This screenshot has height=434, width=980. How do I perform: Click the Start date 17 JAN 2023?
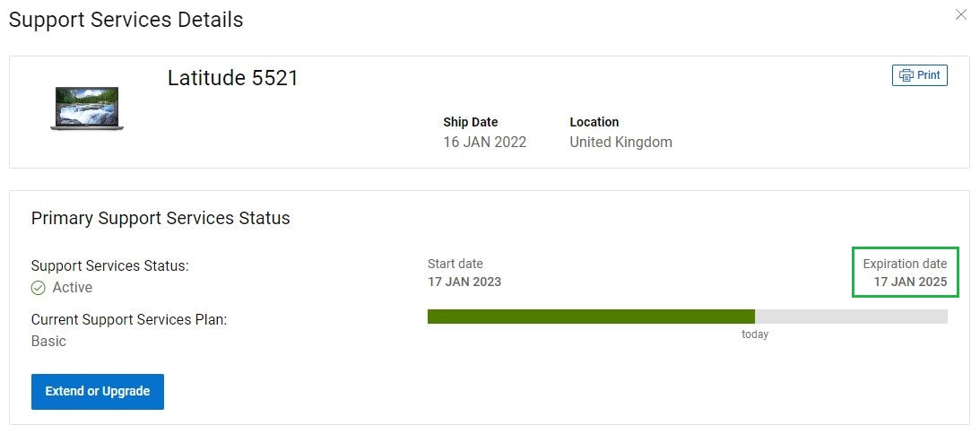464,282
